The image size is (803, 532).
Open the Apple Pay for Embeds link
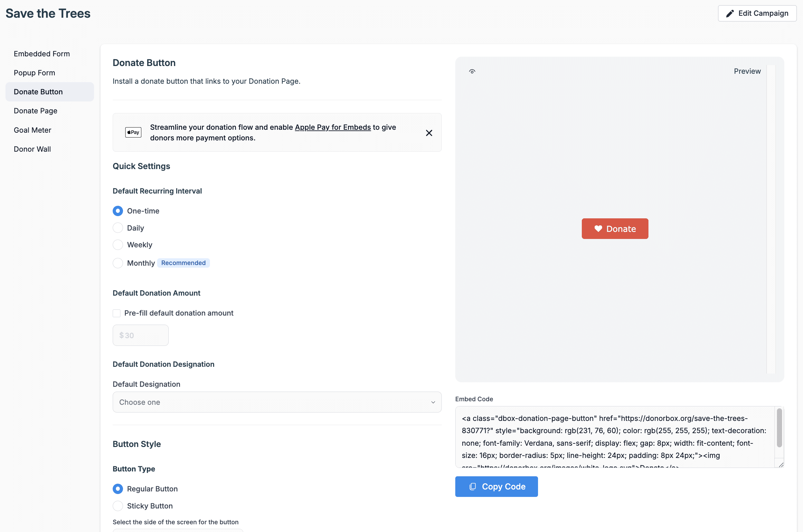click(333, 127)
